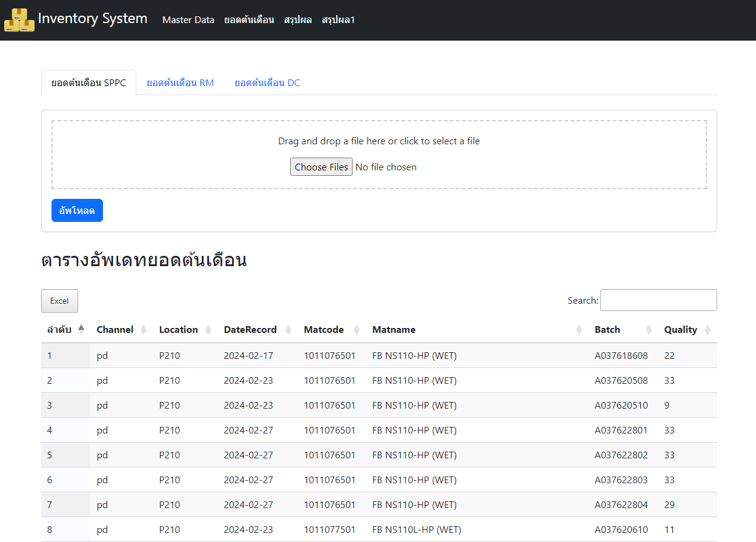Click batch A037622804 cell
The width and height of the screenshot is (756, 542).
(x=621, y=505)
